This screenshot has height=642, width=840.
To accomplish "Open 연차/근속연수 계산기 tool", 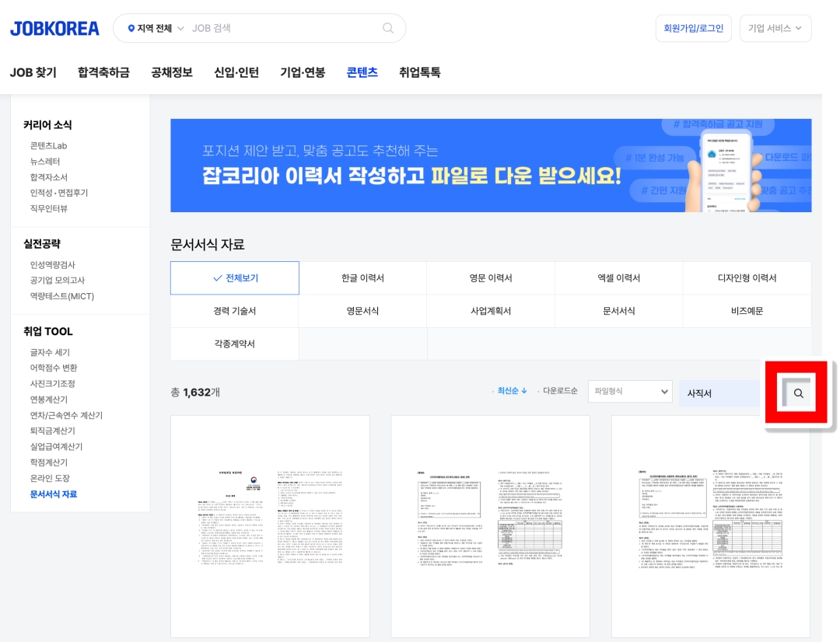I will (66, 415).
